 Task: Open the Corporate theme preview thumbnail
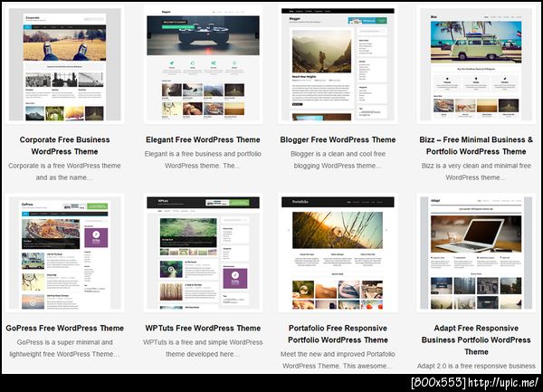65,64
